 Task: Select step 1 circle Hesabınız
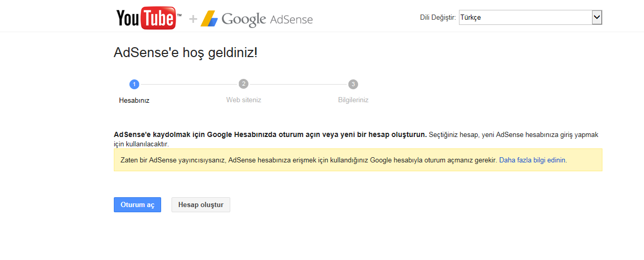pyautogui.click(x=134, y=84)
